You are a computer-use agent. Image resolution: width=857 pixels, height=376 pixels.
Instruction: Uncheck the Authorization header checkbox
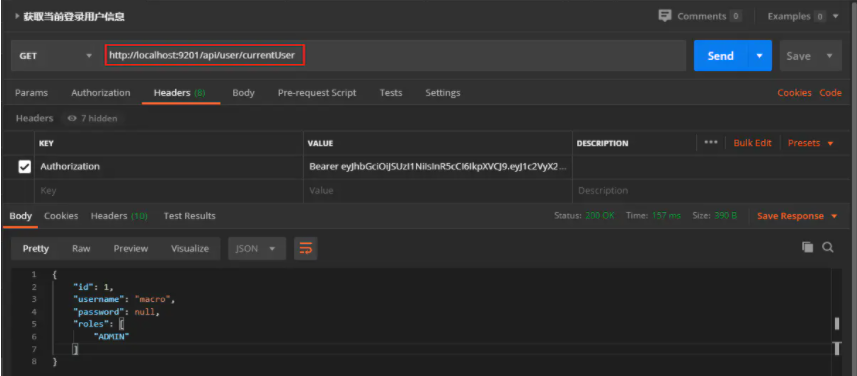25,167
